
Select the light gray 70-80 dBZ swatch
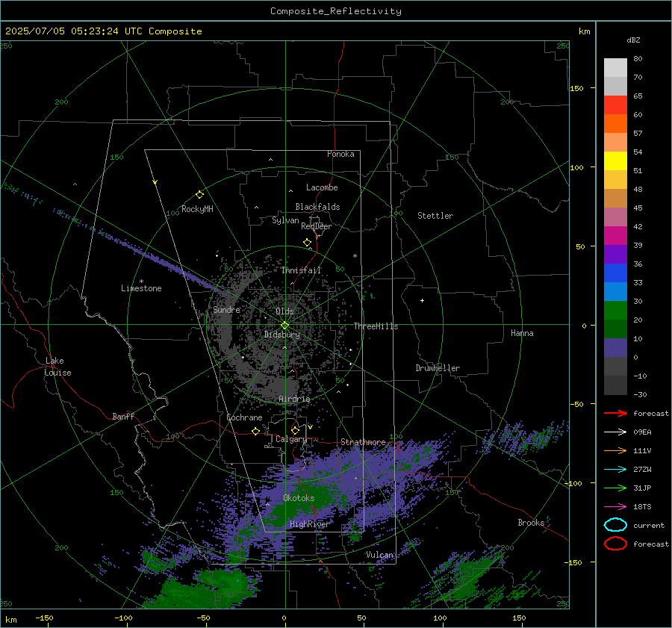[x=615, y=67]
